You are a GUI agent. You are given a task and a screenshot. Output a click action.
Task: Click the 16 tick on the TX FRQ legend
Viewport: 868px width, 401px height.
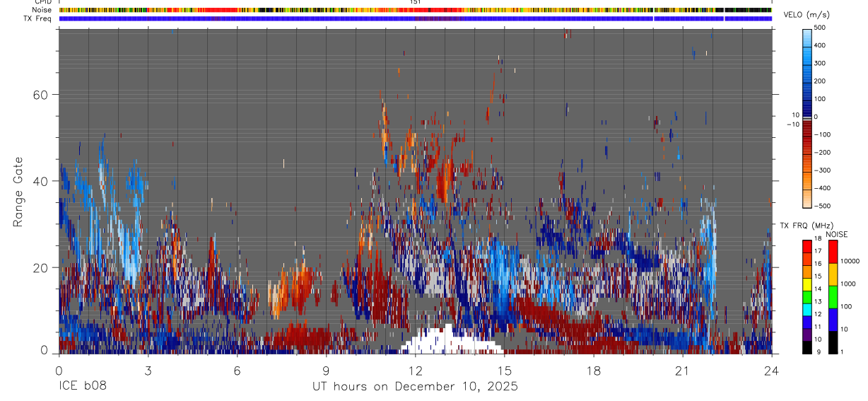[818, 264]
